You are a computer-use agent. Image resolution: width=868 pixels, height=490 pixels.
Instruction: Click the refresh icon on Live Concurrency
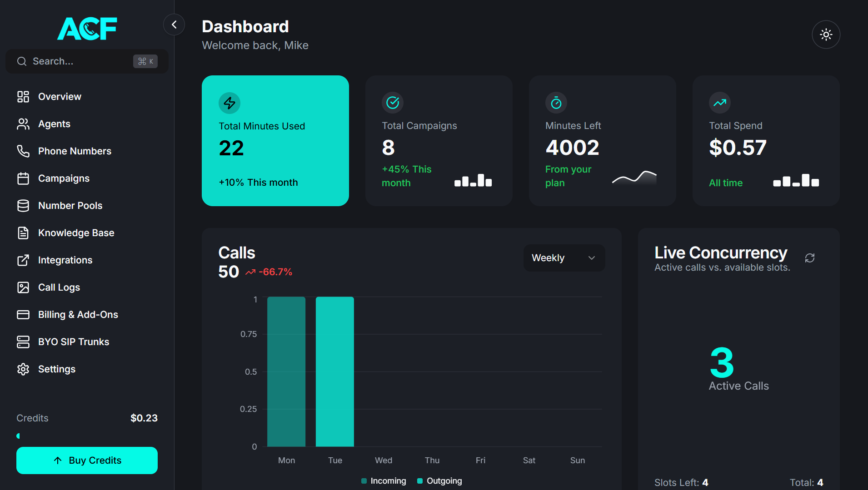click(x=810, y=257)
